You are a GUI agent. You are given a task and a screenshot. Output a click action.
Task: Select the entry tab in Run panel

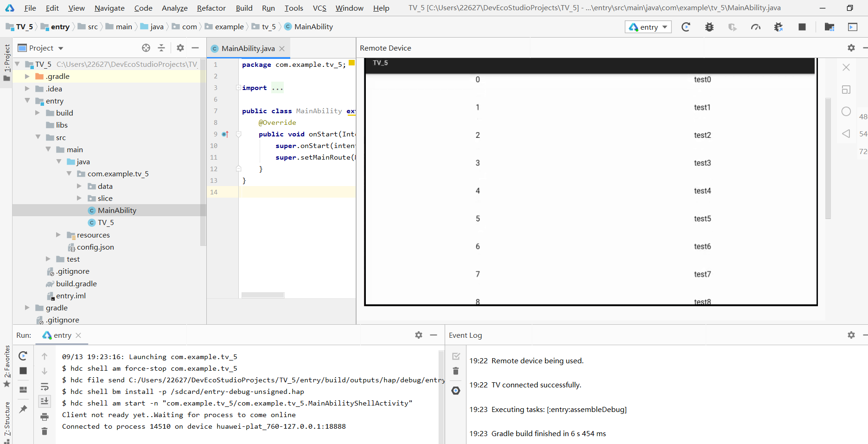(62, 335)
